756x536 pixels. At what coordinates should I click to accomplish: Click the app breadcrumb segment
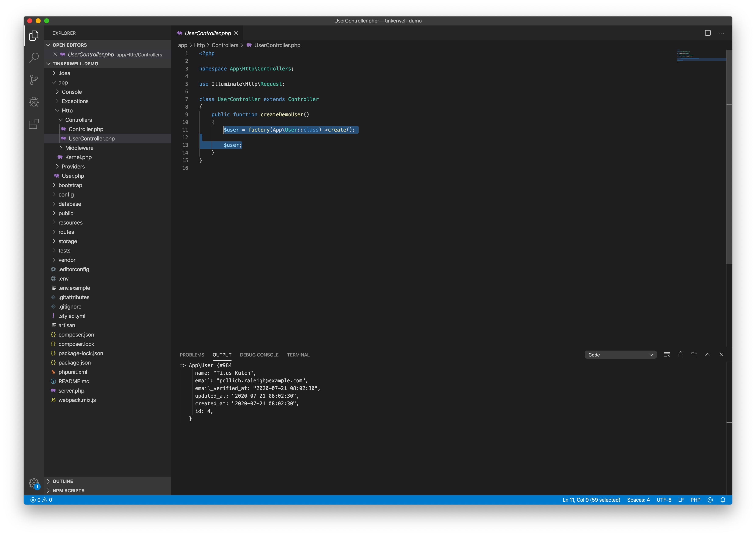pos(182,45)
